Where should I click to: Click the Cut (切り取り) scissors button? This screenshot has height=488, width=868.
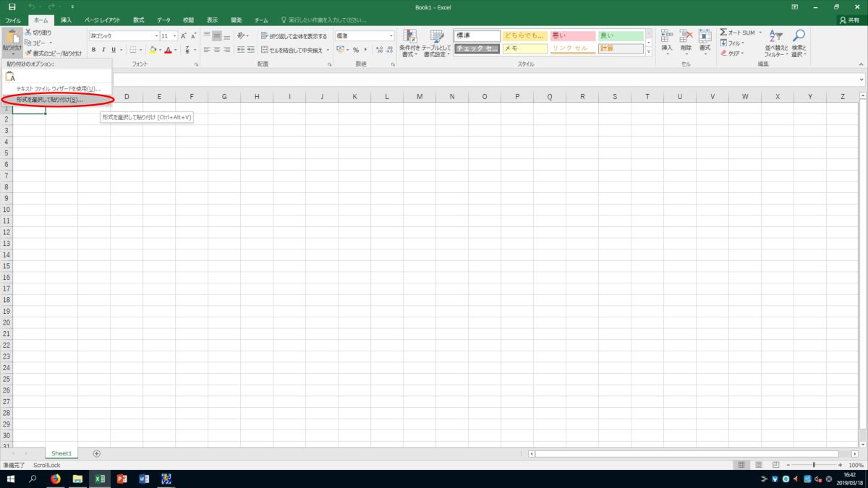(38, 33)
